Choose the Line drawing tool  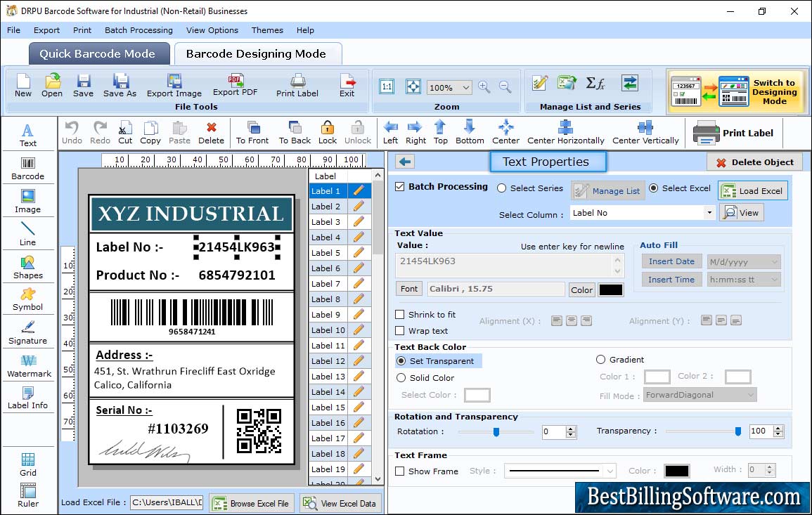(28, 234)
